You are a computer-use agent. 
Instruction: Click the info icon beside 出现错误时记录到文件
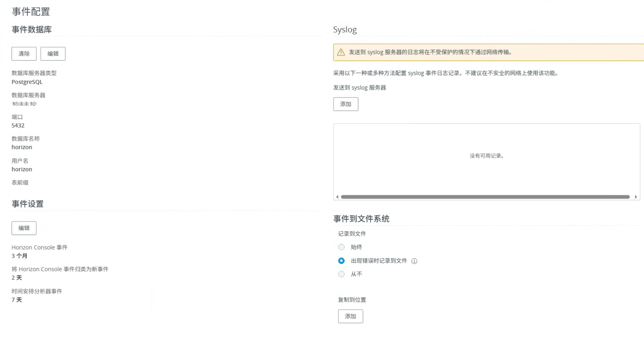414,261
